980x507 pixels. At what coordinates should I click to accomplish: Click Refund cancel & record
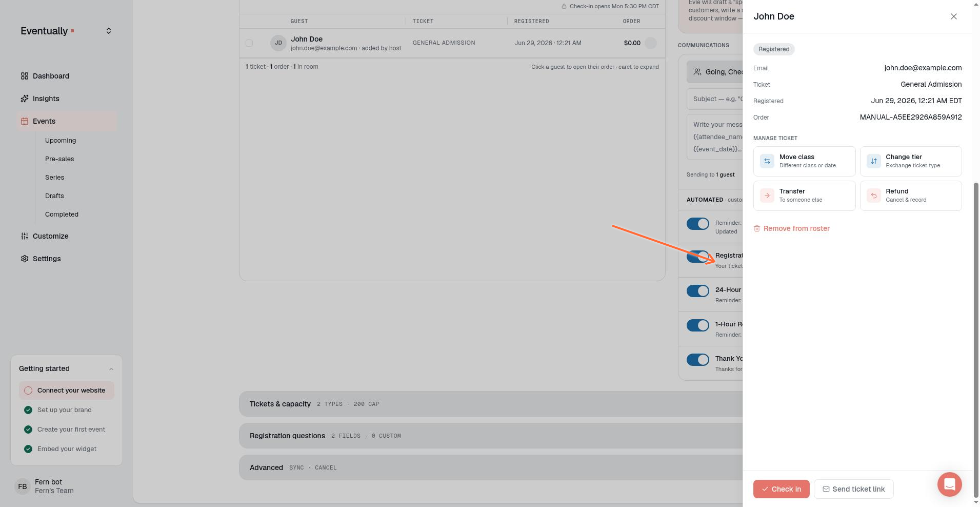point(911,196)
